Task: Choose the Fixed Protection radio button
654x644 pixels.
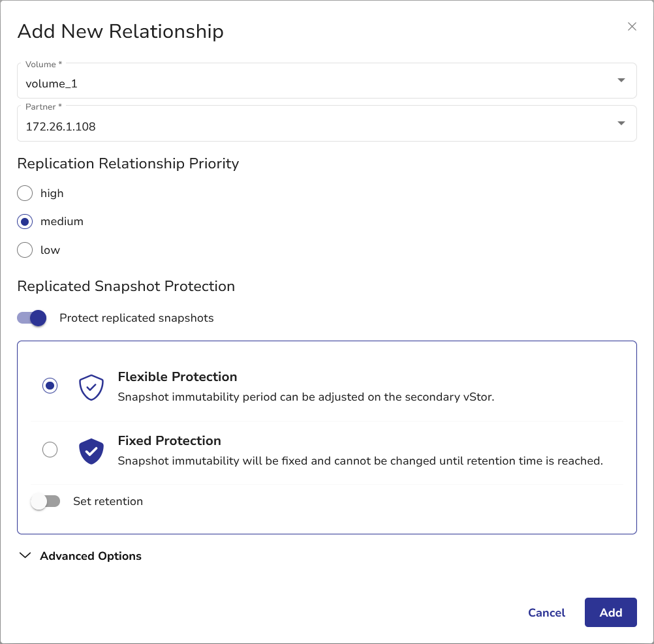Action: pyautogui.click(x=50, y=450)
